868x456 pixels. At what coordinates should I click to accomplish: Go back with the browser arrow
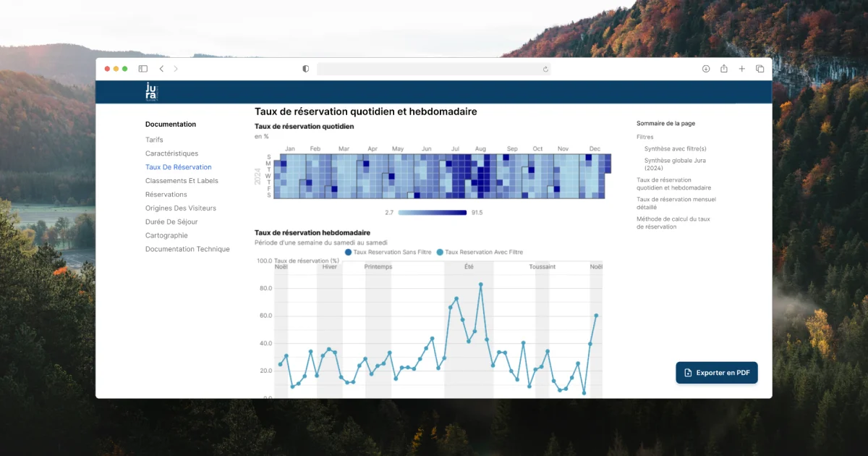[161, 69]
